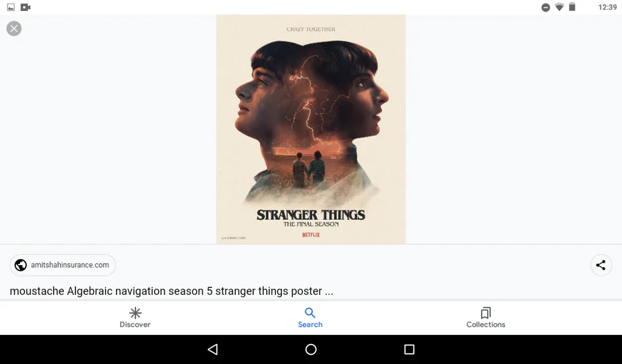The height and width of the screenshot is (364, 622).
Task: Close the image viewer with the X button
Action: 14,28
